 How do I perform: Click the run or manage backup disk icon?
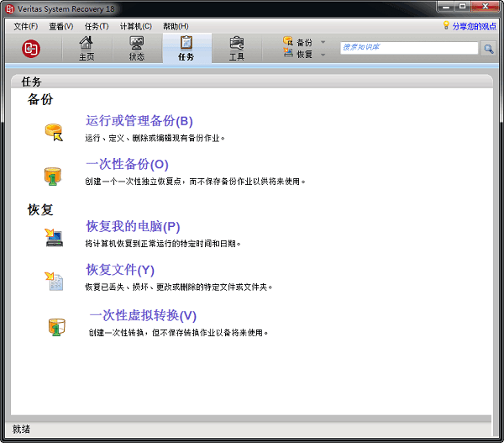[x=54, y=132]
